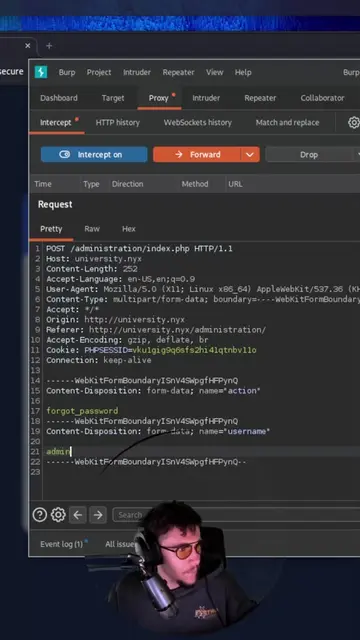Click the Origin: http://university.nyx line
Screen dimensions: 360x640
pos(115,320)
